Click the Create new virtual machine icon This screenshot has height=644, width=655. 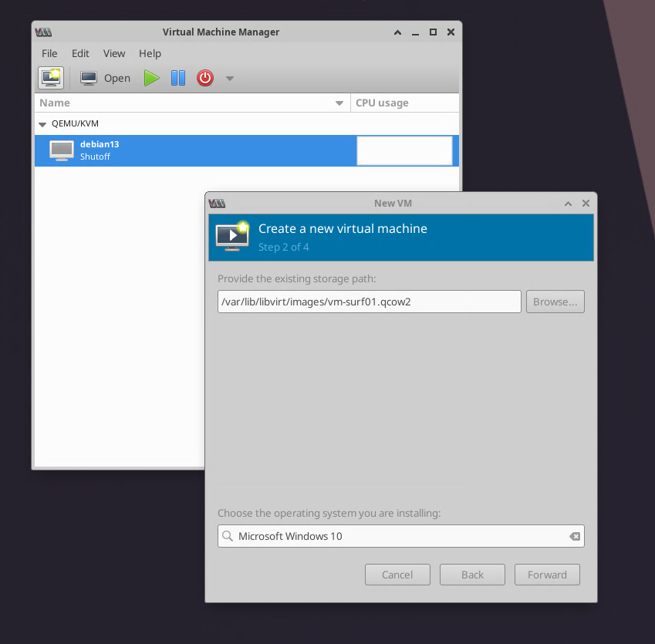(x=51, y=78)
